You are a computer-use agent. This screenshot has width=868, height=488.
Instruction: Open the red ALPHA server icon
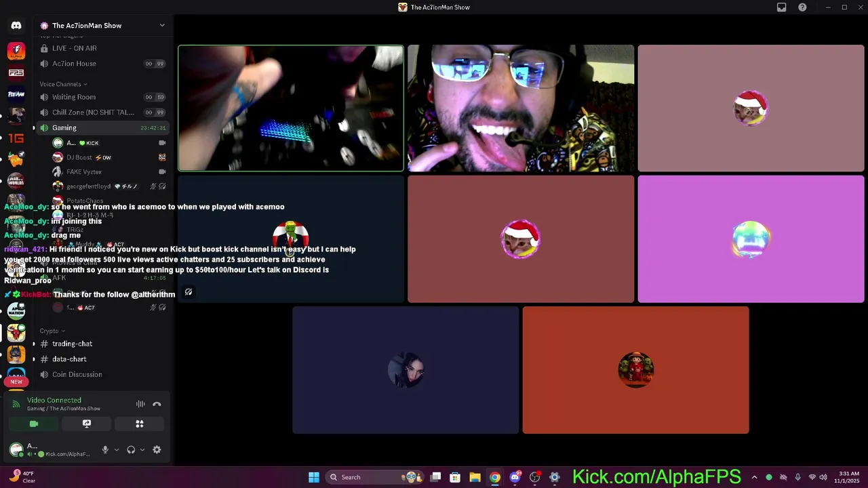pos(16,51)
